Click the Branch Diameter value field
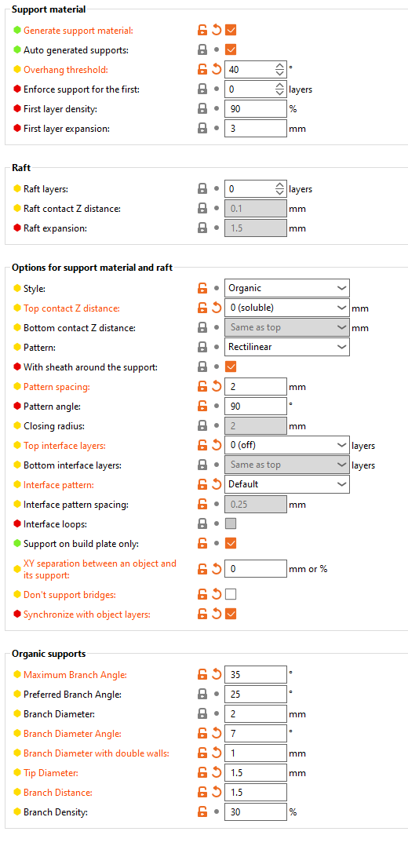408x868 pixels. 255,714
